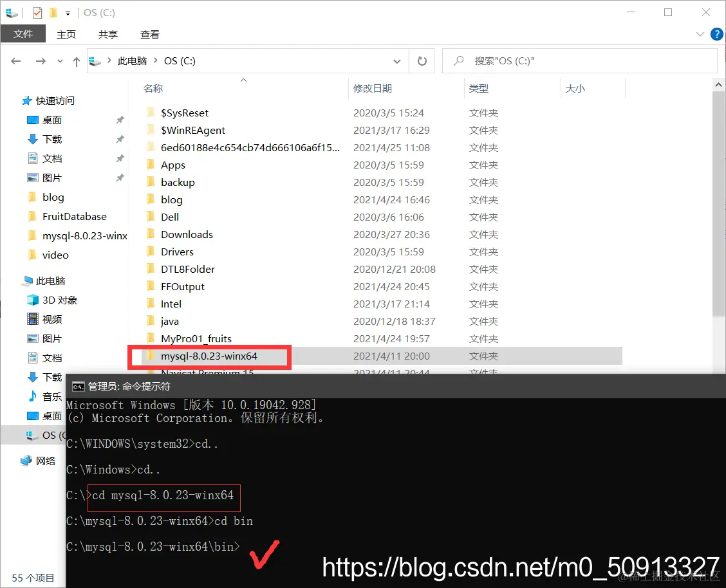Open video folder in navigation pane
This screenshot has height=588, width=726.
[x=55, y=255]
